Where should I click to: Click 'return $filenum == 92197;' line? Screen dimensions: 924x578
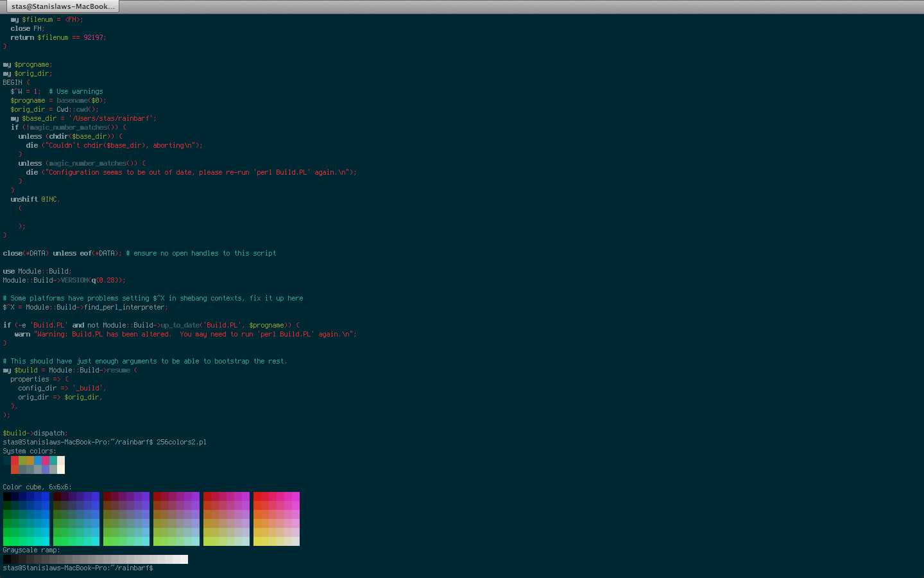[58, 38]
